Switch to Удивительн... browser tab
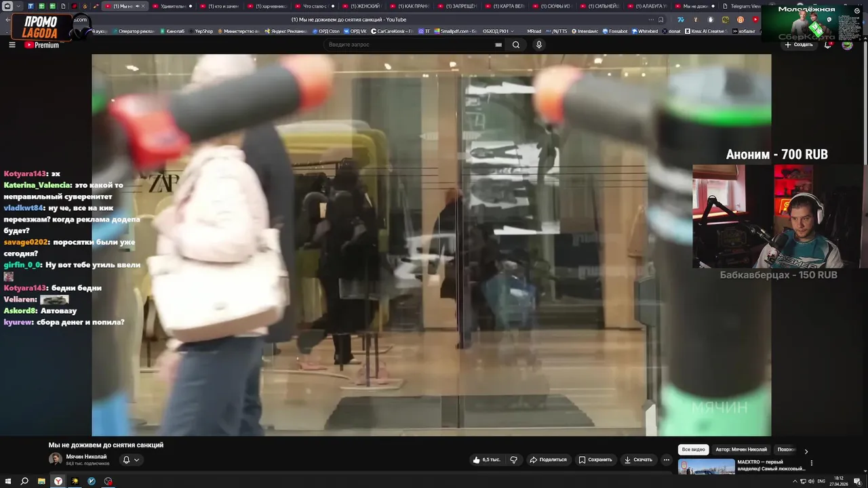 [172, 6]
